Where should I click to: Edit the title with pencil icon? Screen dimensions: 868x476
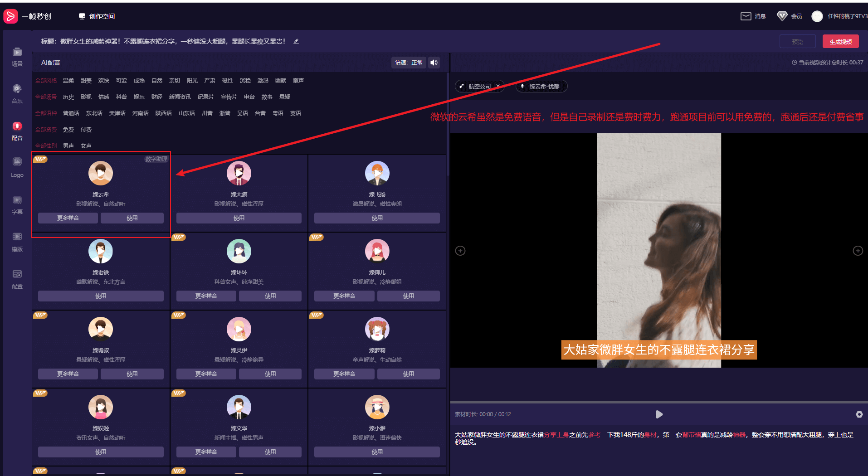point(296,41)
